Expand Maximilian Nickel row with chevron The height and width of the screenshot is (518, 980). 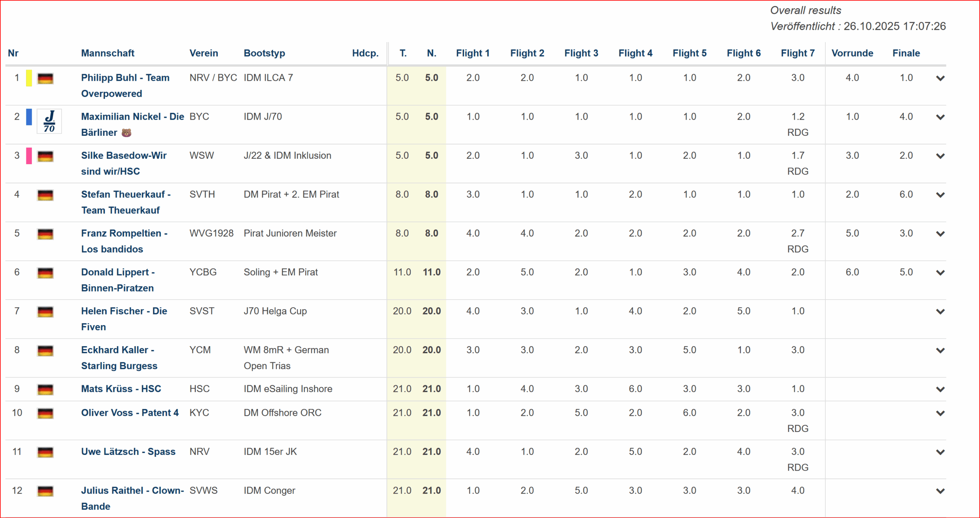tap(940, 117)
